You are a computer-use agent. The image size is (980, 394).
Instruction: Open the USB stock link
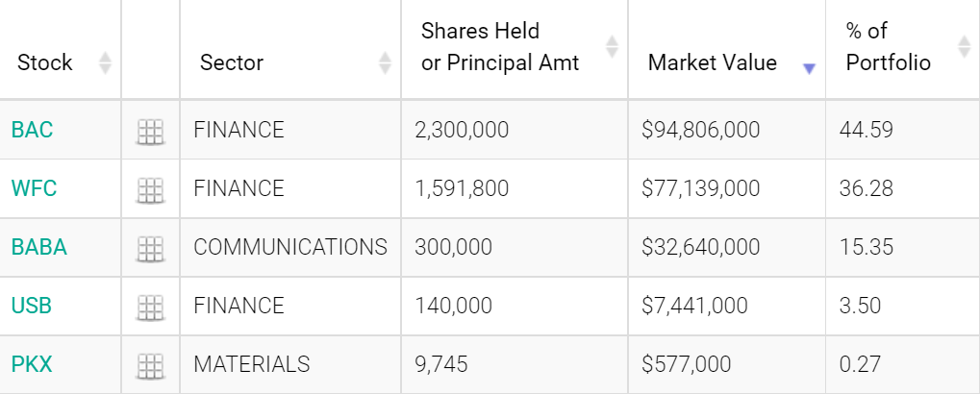click(x=32, y=306)
